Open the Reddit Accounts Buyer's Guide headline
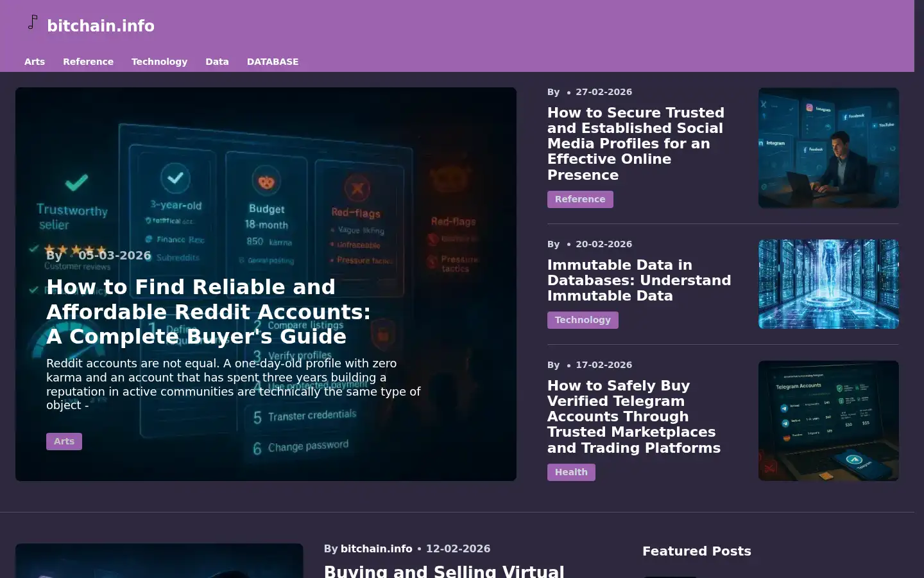The height and width of the screenshot is (578, 924). [x=209, y=311]
